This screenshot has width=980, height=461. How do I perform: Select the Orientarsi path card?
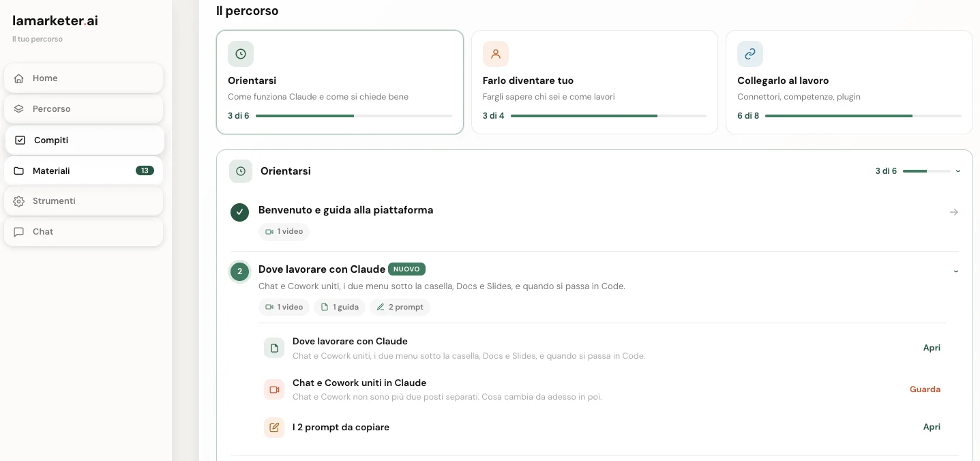tap(340, 82)
